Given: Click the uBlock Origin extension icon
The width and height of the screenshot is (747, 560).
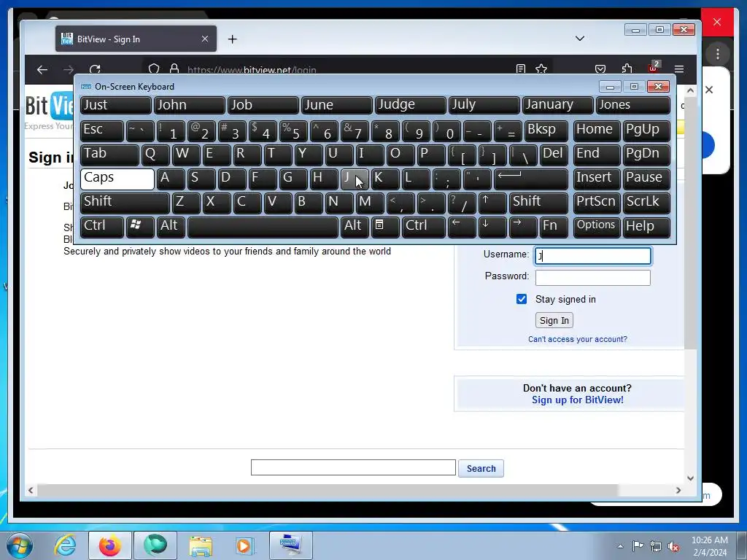Looking at the screenshot, I should (x=654, y=68).
